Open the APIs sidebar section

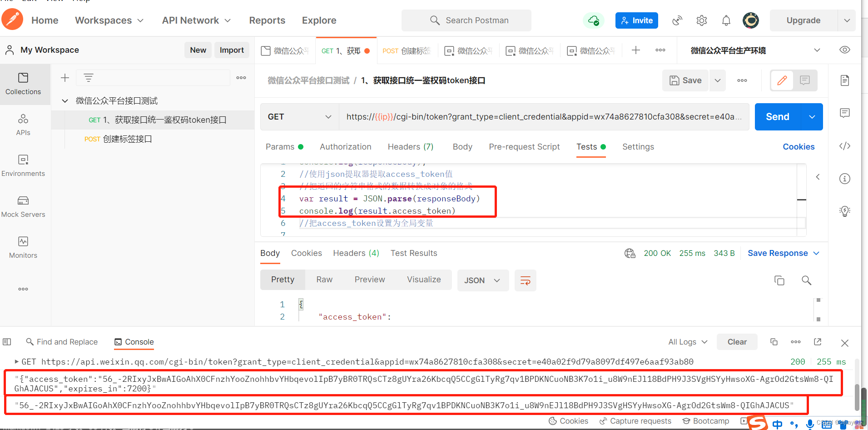click(x=23, y=125)
